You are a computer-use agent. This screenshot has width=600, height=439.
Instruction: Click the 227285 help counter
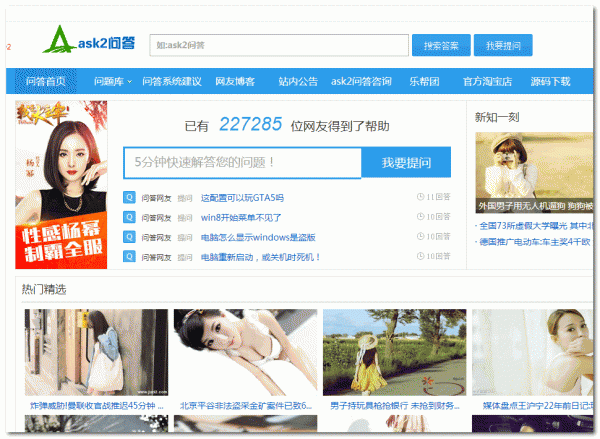pyautogui.click(x=251, y=124)
